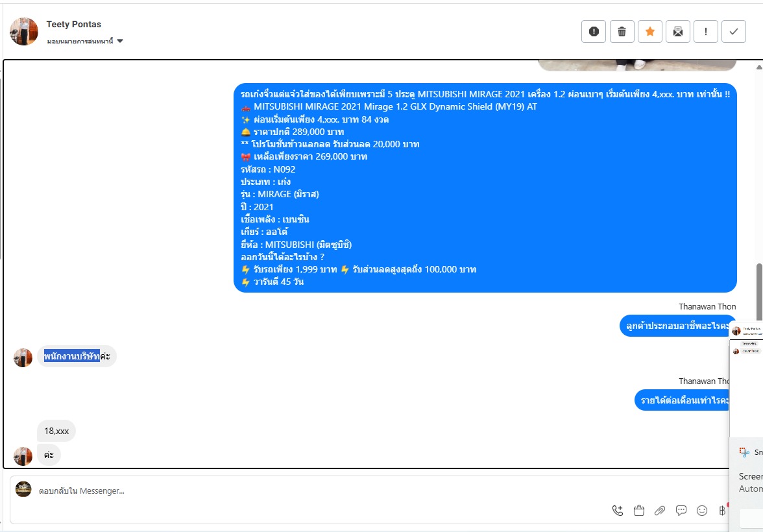The image size is (763, 532).
Task: Click the 18,xxx customer message bubble
Action: coord(56,431)
